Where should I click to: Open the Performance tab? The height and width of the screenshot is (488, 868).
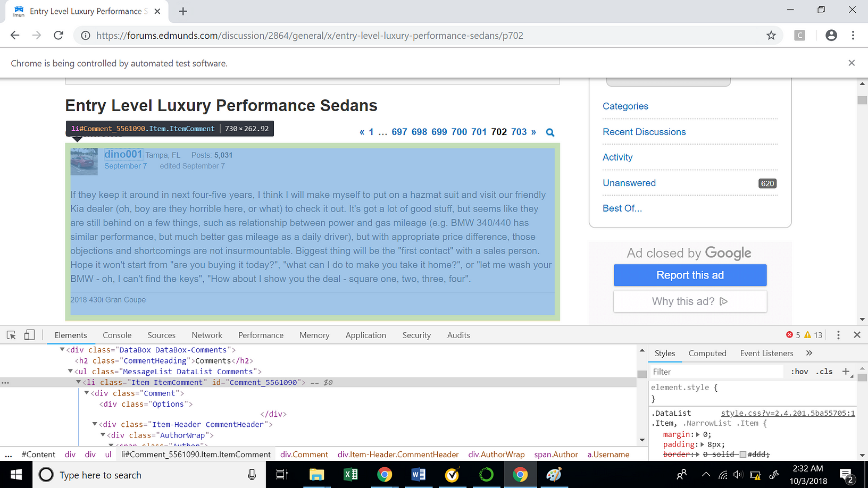(x=261, y=335)
